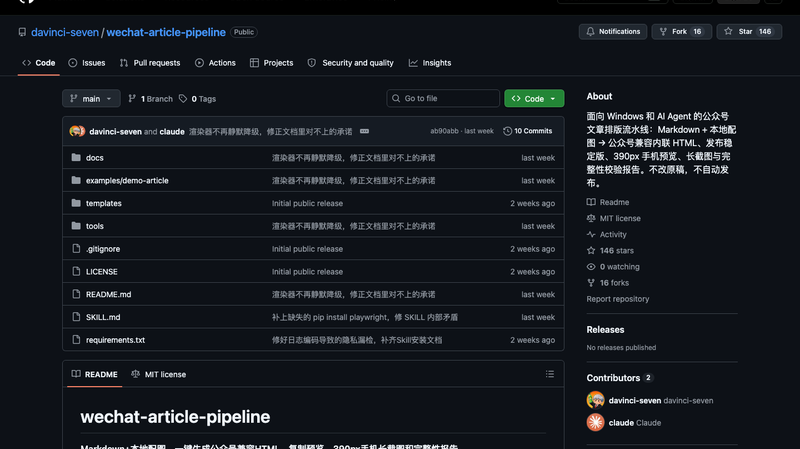Open commit hash ab90abb
800x449 pixels.
pos(444,131)
